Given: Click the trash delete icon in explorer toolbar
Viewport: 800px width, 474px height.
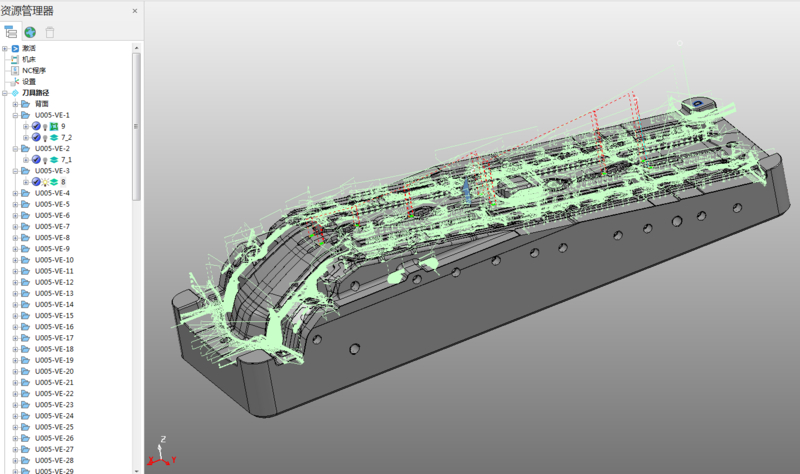Looking at the screenshot, I should (50, 32).
